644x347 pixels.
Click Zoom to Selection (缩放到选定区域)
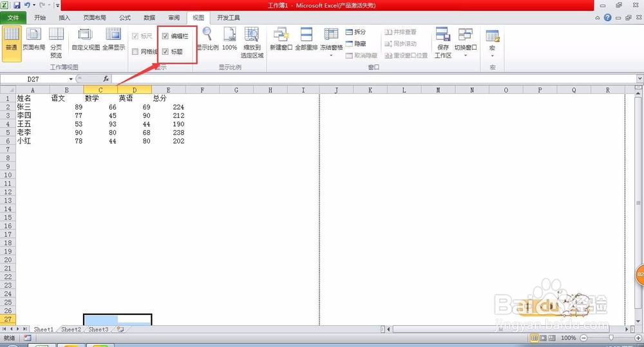click(252, 42)
